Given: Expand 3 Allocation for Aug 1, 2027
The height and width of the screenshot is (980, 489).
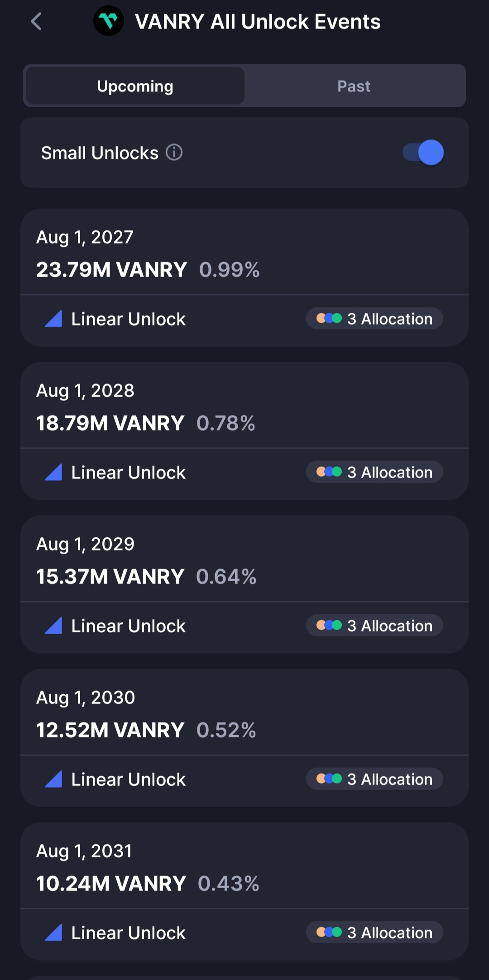Looking at the screenshot, I should pos(374,319).
